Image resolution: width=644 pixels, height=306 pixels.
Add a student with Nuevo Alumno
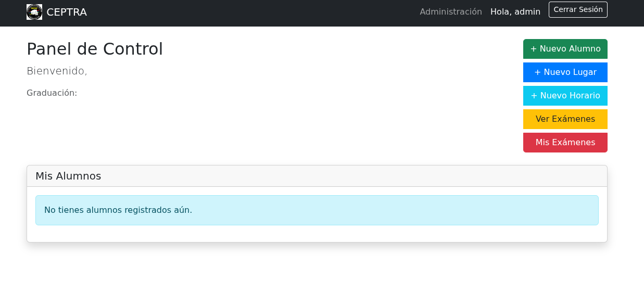click(x=565, y=49)
